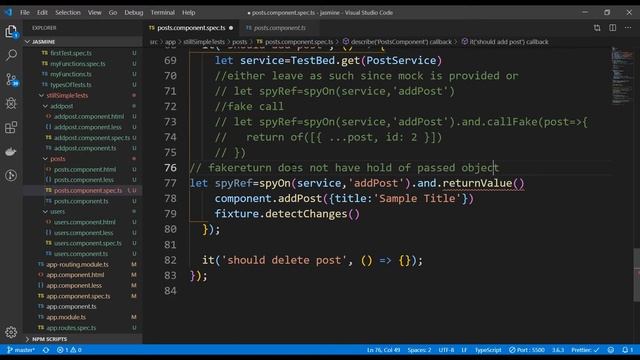The image size is (640, 360).
Task: Open the Terminal menu
Action: click(162, 13)
